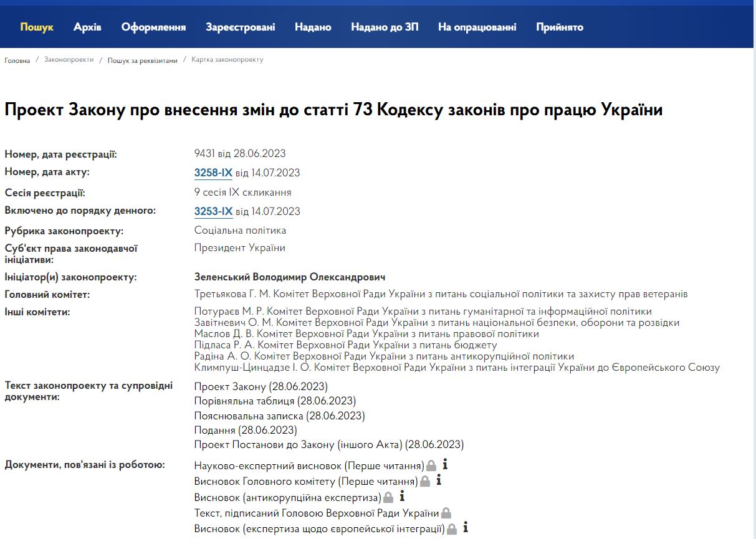Open Проект Постанови до Закону document

click(x=329, y=445)
